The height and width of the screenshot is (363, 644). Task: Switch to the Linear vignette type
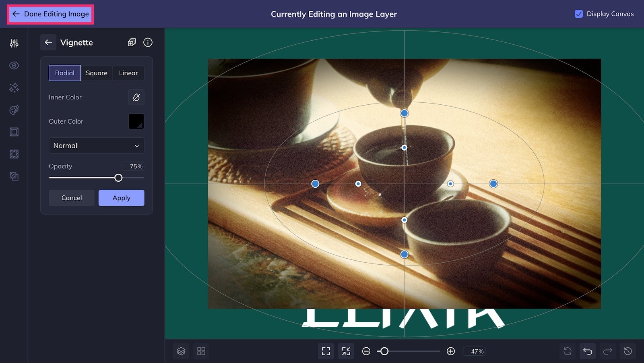tap(128, 73)
